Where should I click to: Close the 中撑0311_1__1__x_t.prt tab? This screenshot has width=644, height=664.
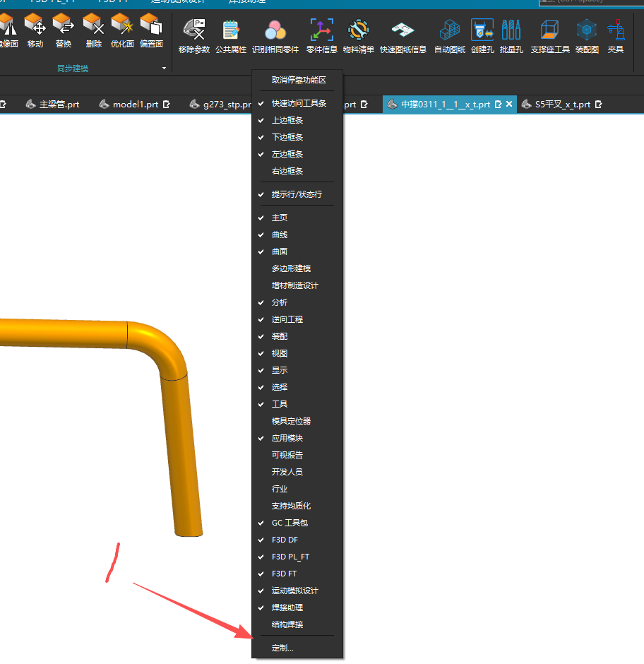point(509,105)
